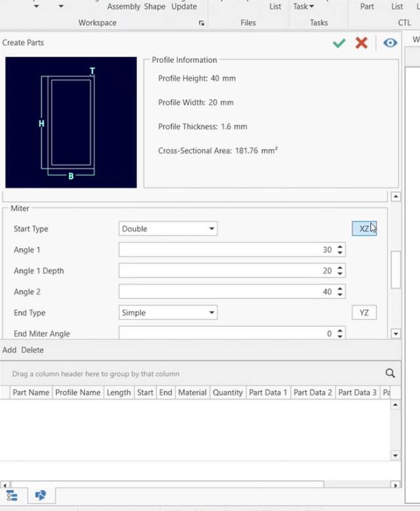The height and width of the screenshot is (511, 420).
Task: Open the Task dropdown in ribbon
Action: [303, 6]
